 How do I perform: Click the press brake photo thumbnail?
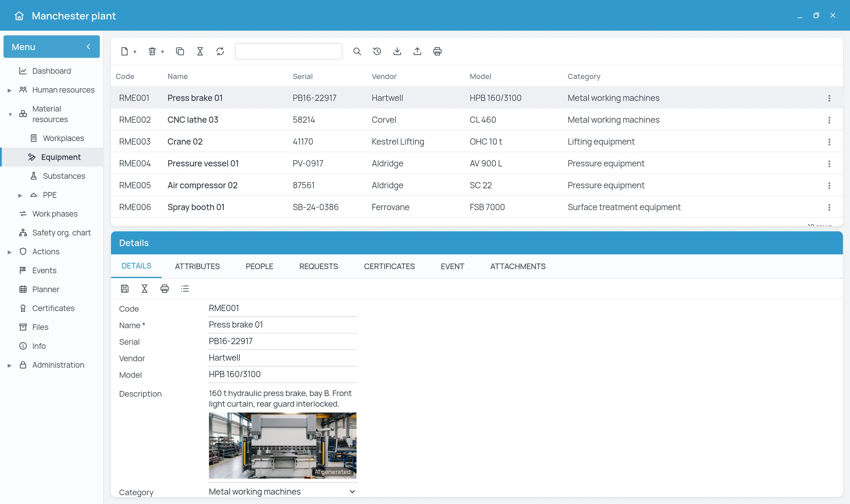[283, 445]
